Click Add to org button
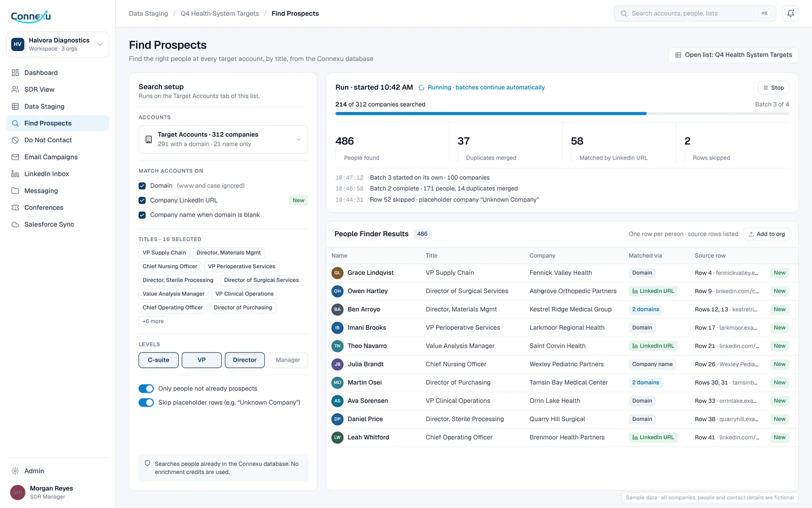812x508 pixels. tap(766, 234)
